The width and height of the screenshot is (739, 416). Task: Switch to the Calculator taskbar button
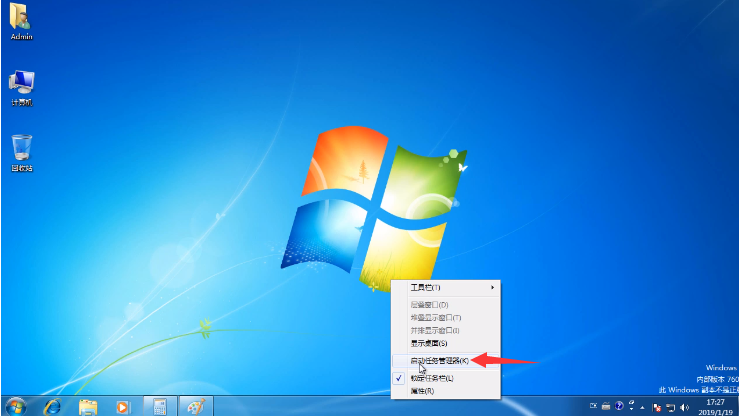coord(160,406)
